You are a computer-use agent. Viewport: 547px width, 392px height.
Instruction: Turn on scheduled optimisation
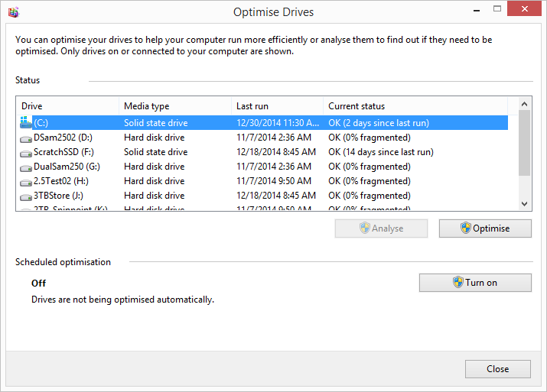(475, 283)
